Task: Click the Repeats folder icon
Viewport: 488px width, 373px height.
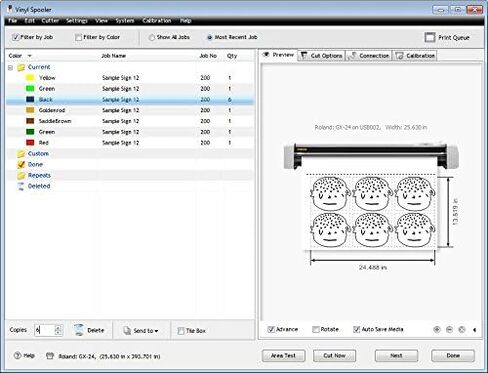Action: (21, 175)
